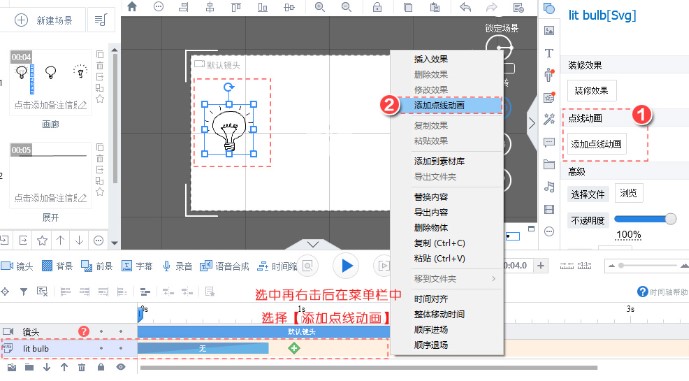
Task: Open the music note panel in sidebar
Action: (x=549, y=187)
